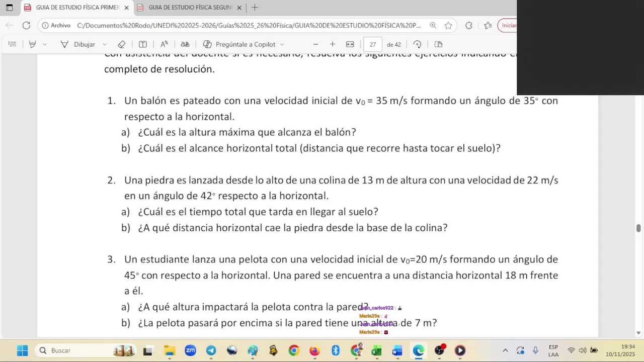Click text 'completo de resolución.'

pyautogui.click(x=159, y=69)
